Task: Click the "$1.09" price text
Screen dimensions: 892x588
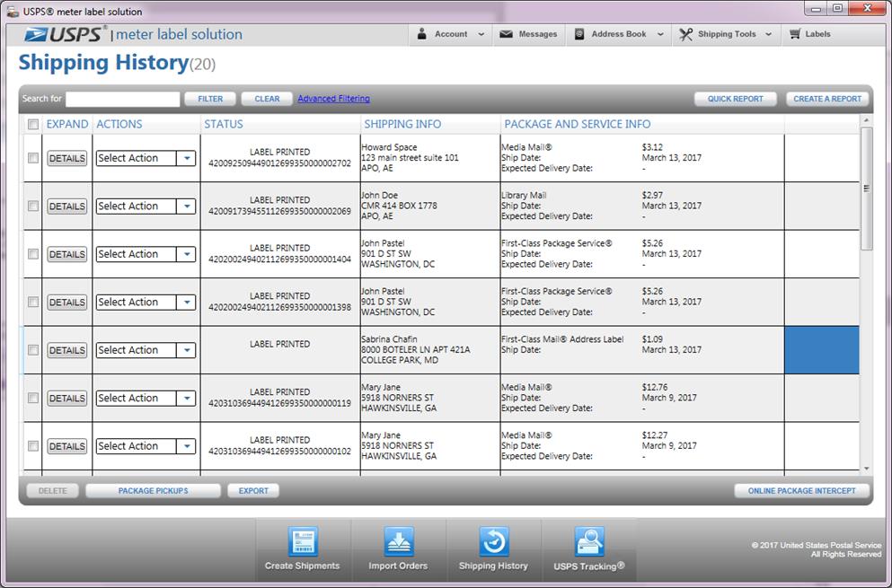Action: tap(652, 339)
